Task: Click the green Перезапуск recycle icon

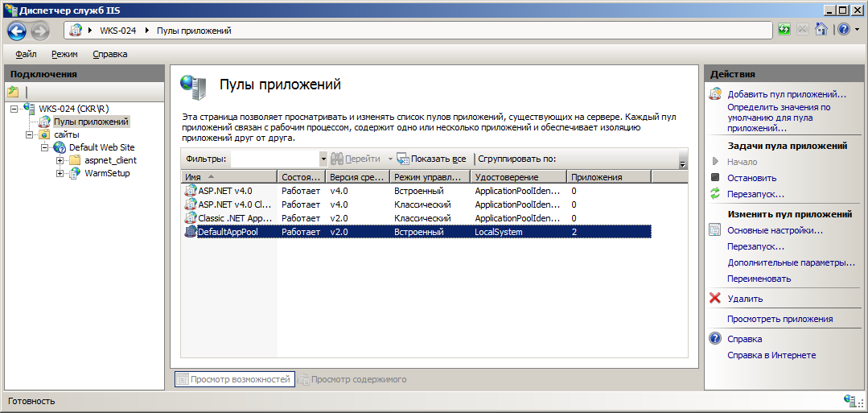Action: coord(714,194)
